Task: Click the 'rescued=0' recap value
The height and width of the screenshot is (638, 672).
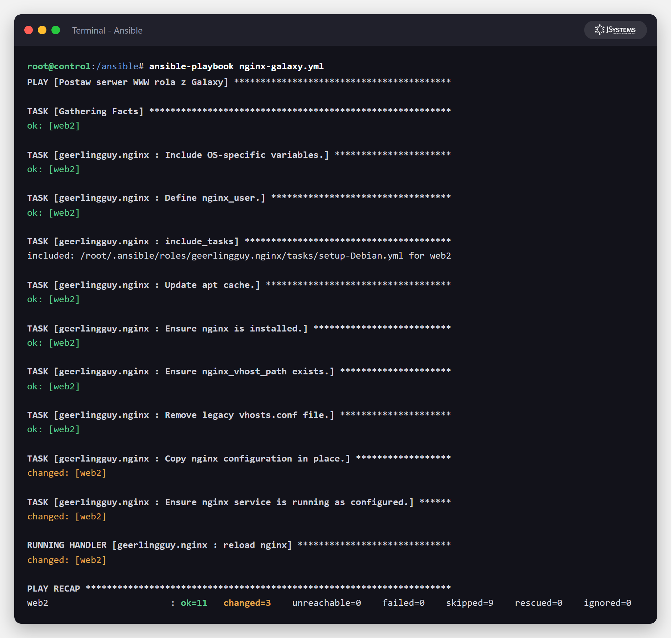Action: point(538,603)
